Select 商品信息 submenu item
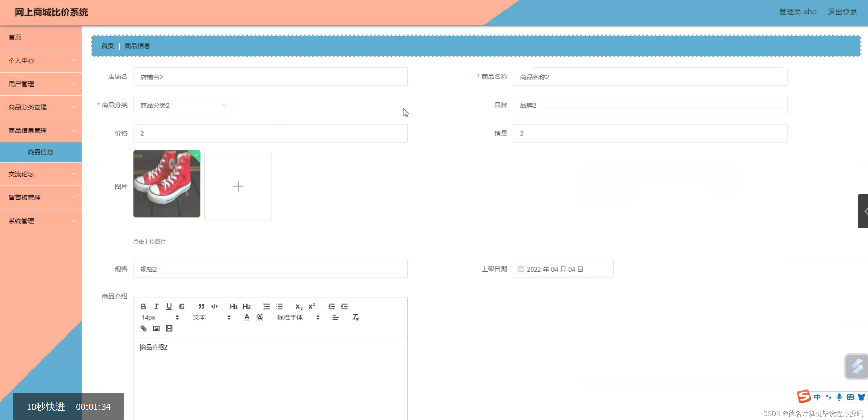Screen dimensions: 868x420 point(41,152)
